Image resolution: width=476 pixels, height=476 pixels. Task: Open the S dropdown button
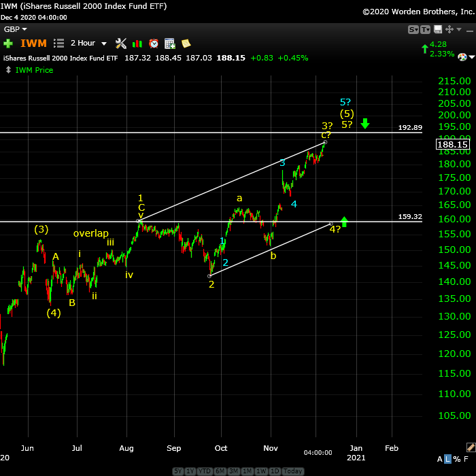click(413, 29)
